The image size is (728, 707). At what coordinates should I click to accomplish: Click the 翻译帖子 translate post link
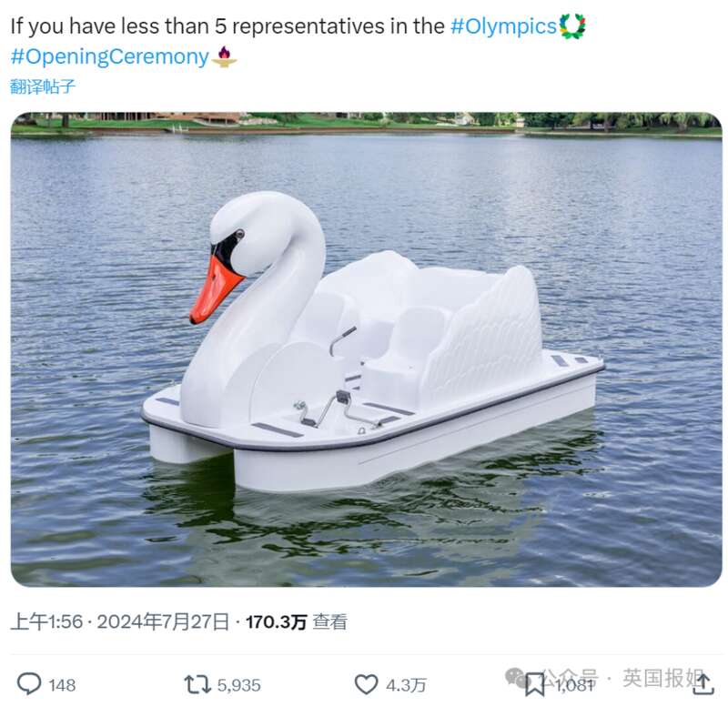[x=43, y=86]
